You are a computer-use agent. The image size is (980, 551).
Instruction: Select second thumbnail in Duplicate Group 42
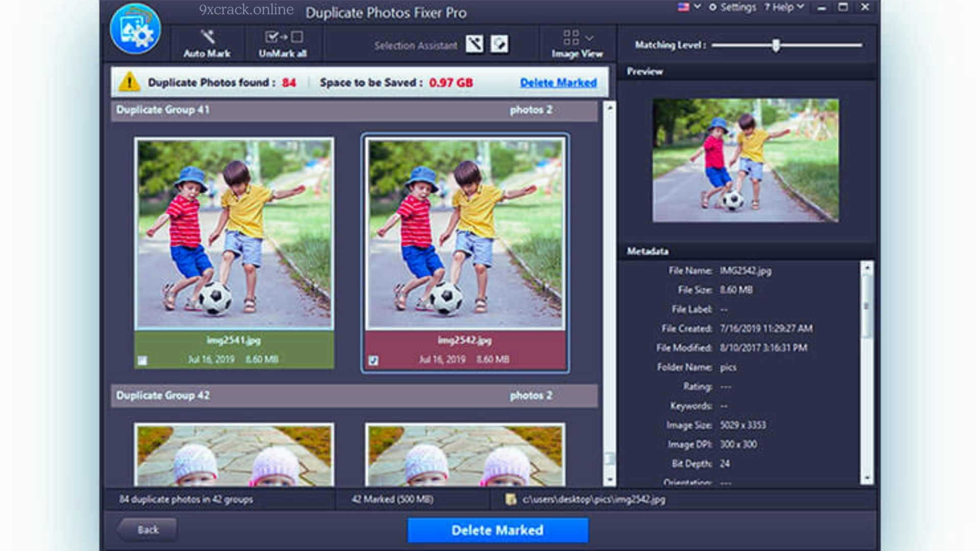tap(465, 454)
